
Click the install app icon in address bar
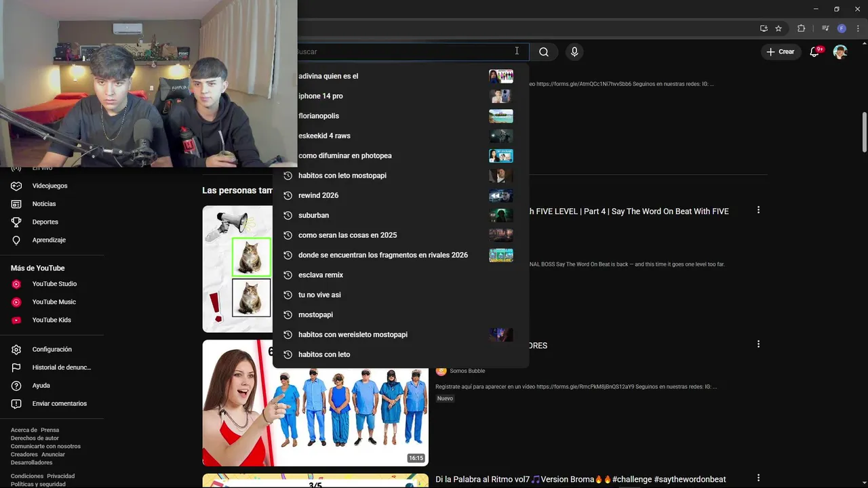click(764, 28)
